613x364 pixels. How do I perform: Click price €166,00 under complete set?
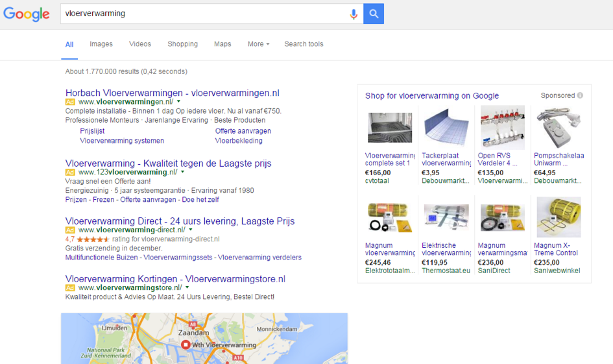(x=378, y=173)
